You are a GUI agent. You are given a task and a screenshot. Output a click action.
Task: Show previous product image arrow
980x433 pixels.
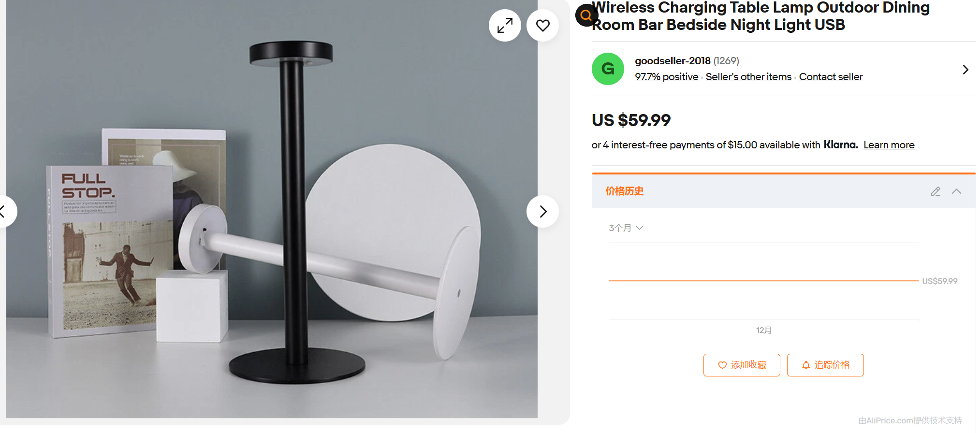pyautogui.click(x=4, y=211)
